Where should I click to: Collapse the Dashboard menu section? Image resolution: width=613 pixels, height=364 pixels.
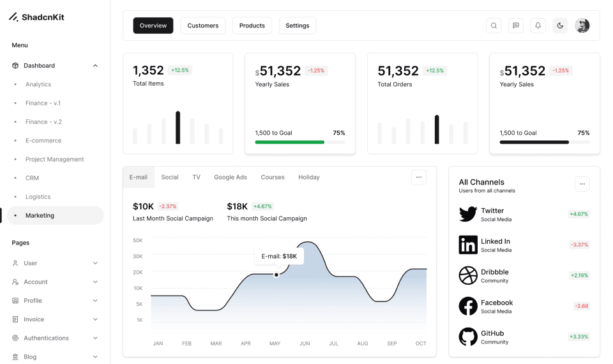tap(95, 66)
